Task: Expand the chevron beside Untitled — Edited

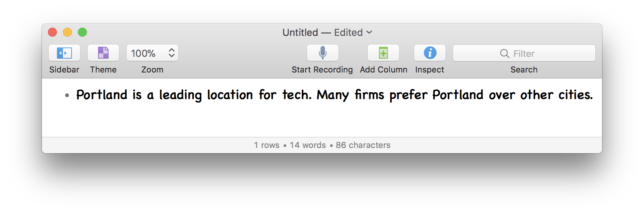Action: click(x=369, y=33)
